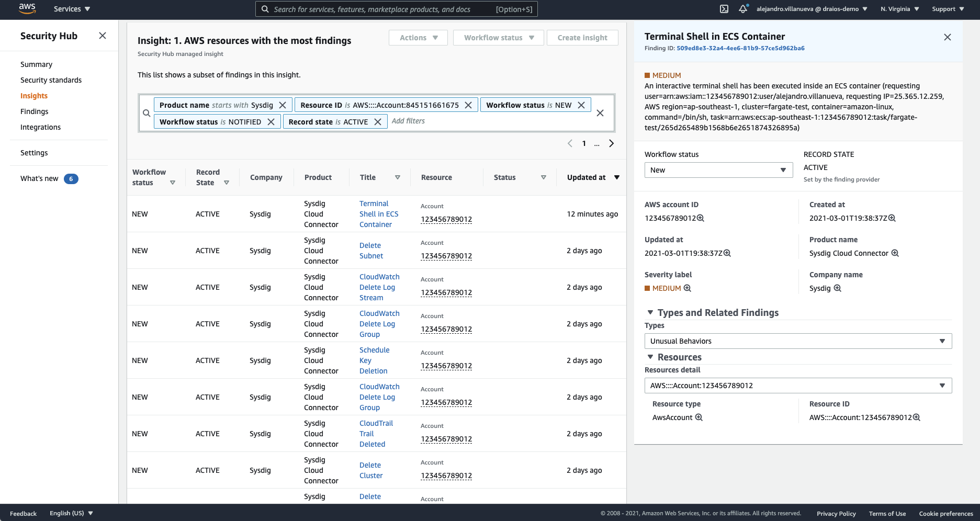
Task: Close the Terminal Shell finding panel
Action: tap(947, 37)
